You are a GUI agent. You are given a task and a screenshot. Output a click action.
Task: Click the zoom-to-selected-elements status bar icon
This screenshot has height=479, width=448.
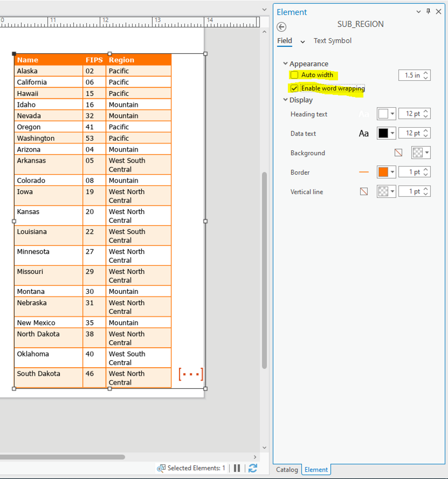[x=161, y=468]
